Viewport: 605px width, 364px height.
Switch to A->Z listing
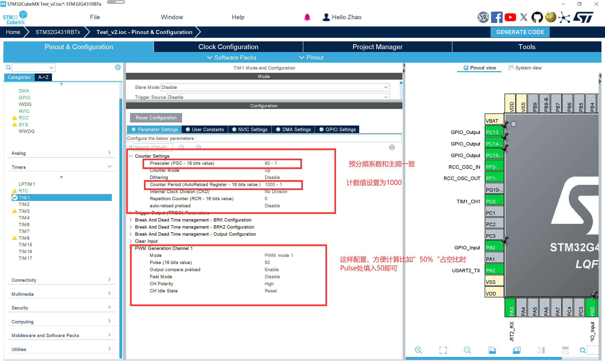tap(43, 77)
